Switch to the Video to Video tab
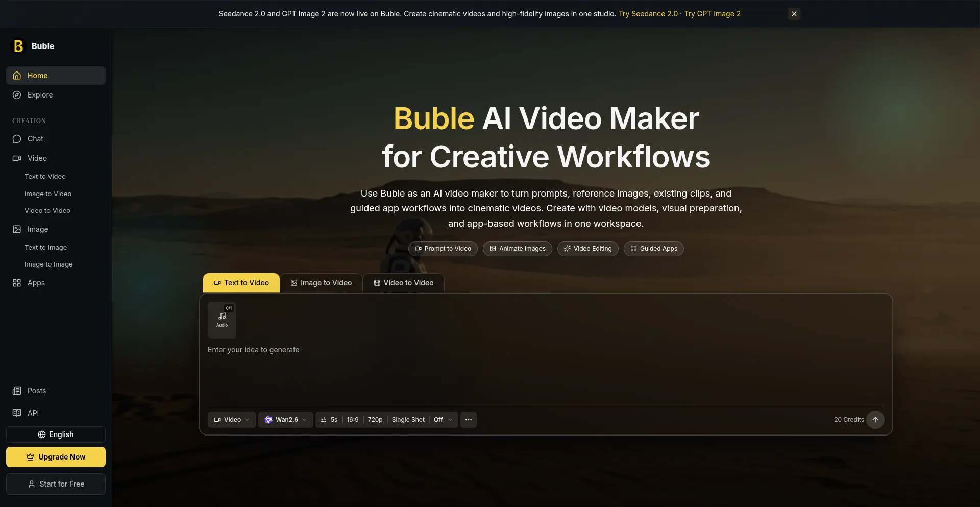Image resolution: width=980 pixels, height=507 pixels. 404,283
